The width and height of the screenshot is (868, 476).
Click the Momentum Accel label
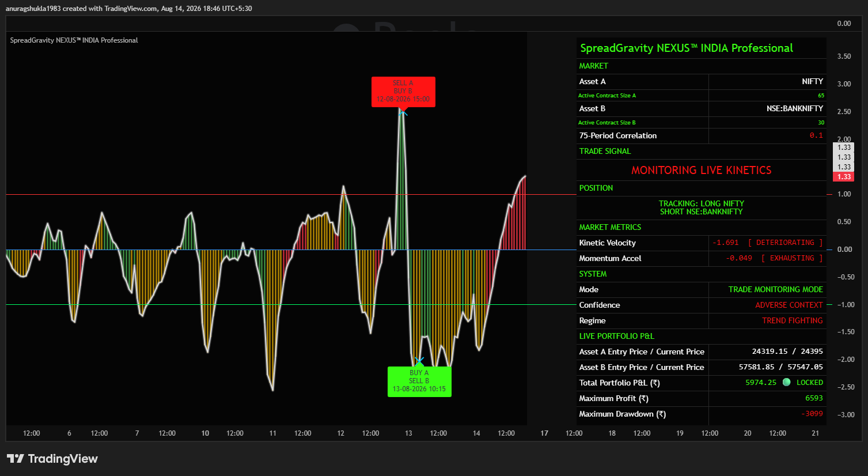click(x=610, y=259)
